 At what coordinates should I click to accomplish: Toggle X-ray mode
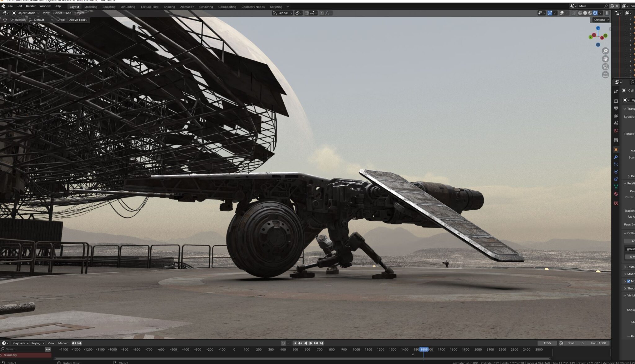pyautogui.click(x=573, y=13)
